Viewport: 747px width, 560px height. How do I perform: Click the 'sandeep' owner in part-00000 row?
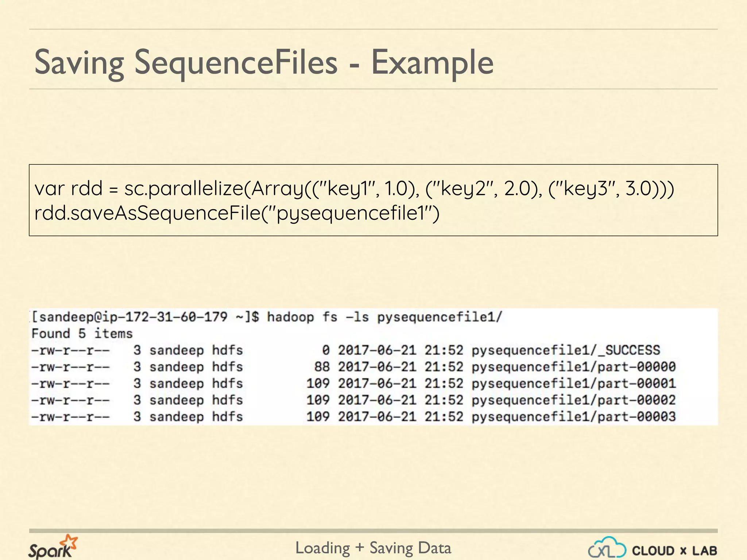point(177,367)
